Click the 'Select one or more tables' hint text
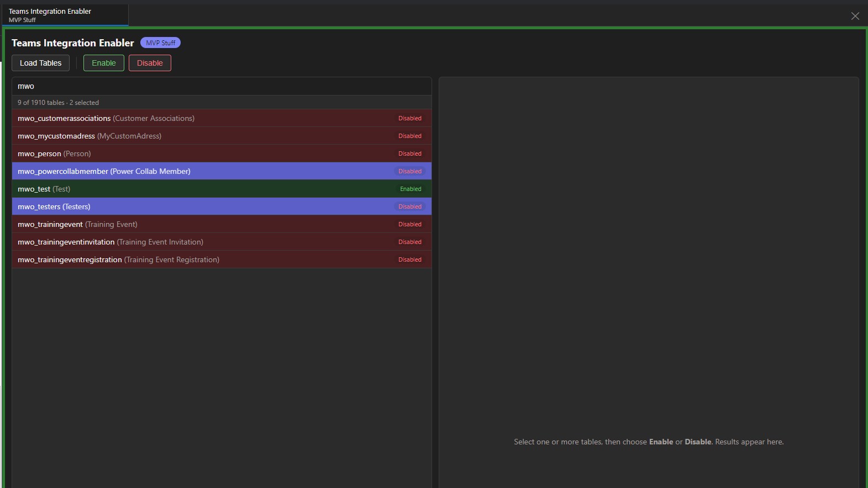 tap(649, 442)
